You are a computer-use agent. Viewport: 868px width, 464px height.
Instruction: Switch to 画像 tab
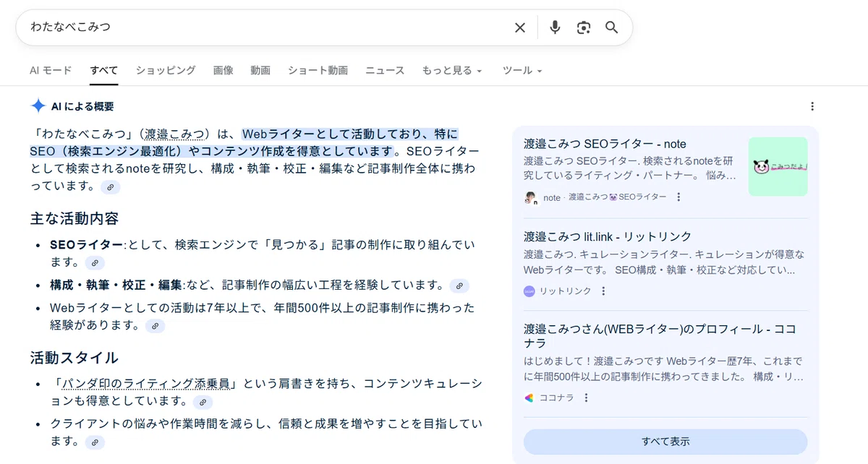pos(224,70)
